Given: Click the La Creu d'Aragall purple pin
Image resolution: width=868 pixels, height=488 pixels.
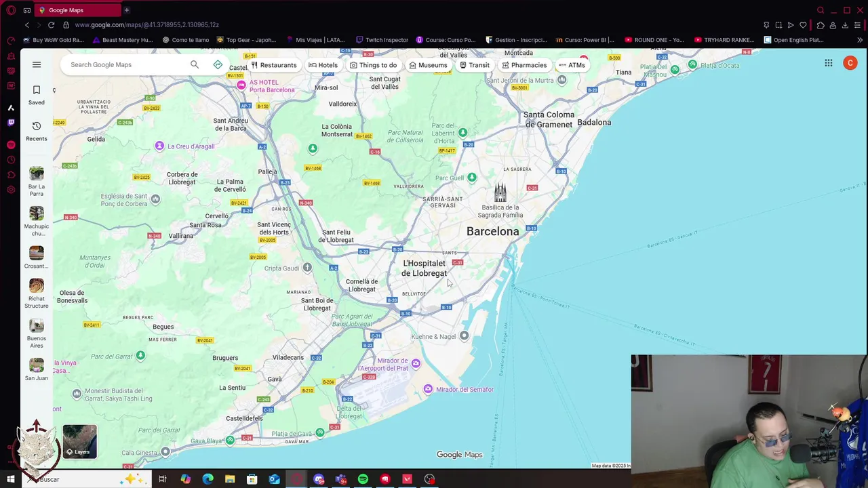Looking at the screenshot, I should (x=159, y=146).
